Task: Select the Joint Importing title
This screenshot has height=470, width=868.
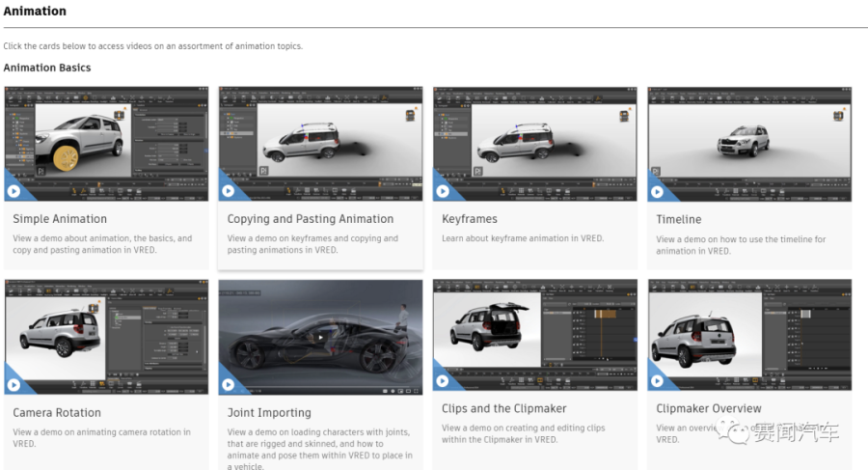Action: pyautogui.click(x=269, y=412)
